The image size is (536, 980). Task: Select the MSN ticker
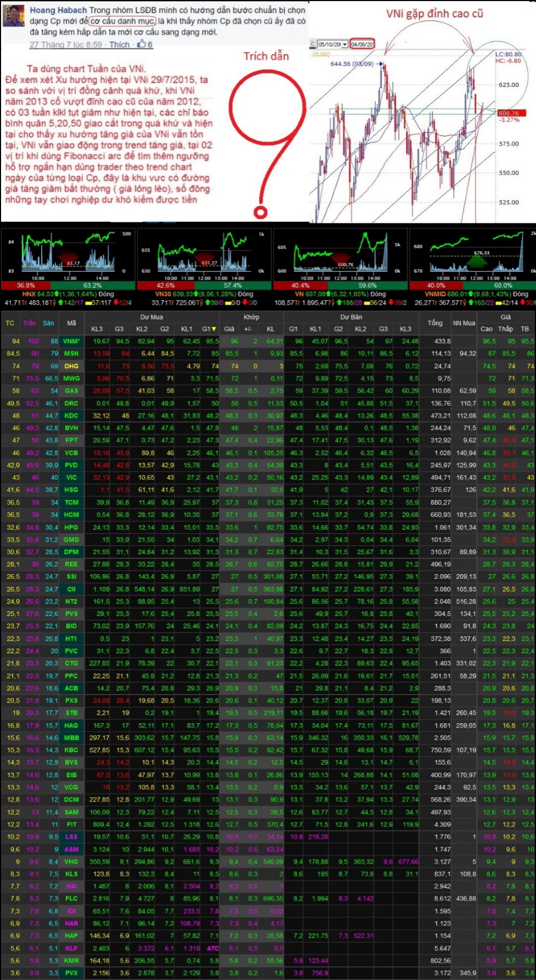pos(72,353)
